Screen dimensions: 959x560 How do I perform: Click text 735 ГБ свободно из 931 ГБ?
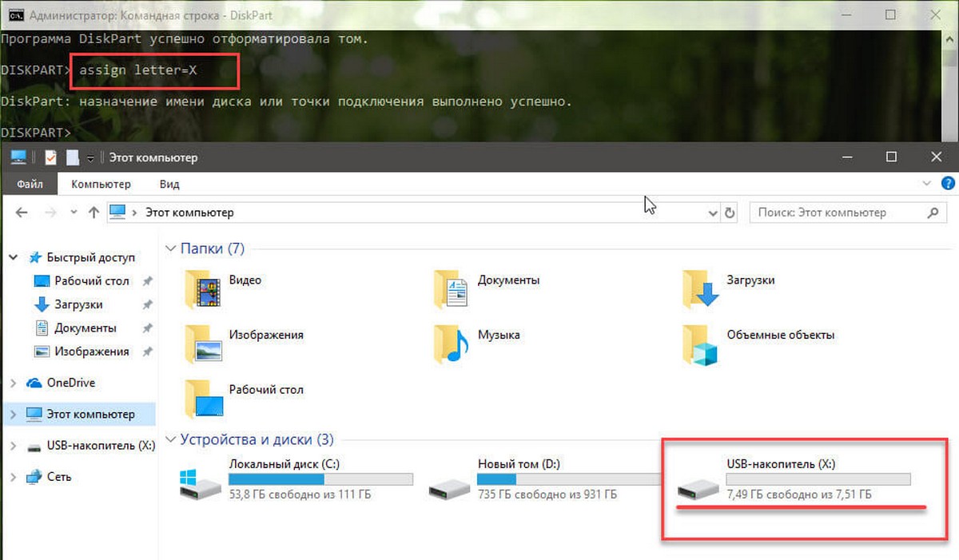[547, 494]
